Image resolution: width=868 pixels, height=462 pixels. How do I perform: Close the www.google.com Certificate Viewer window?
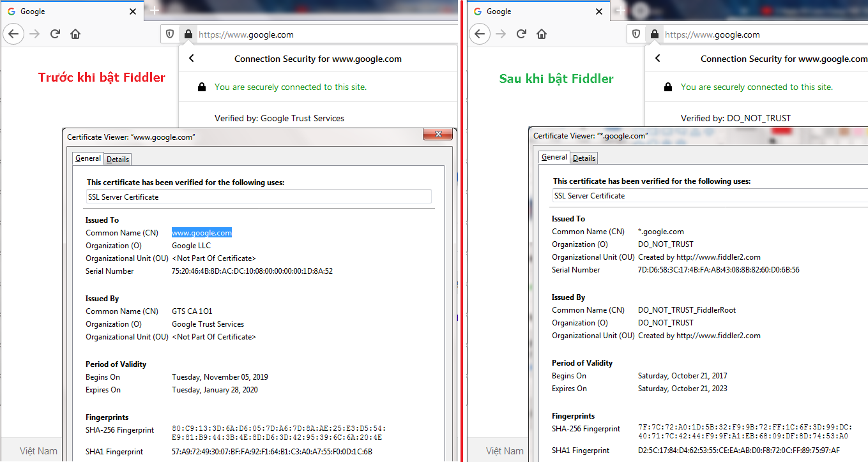coord(438,135)
